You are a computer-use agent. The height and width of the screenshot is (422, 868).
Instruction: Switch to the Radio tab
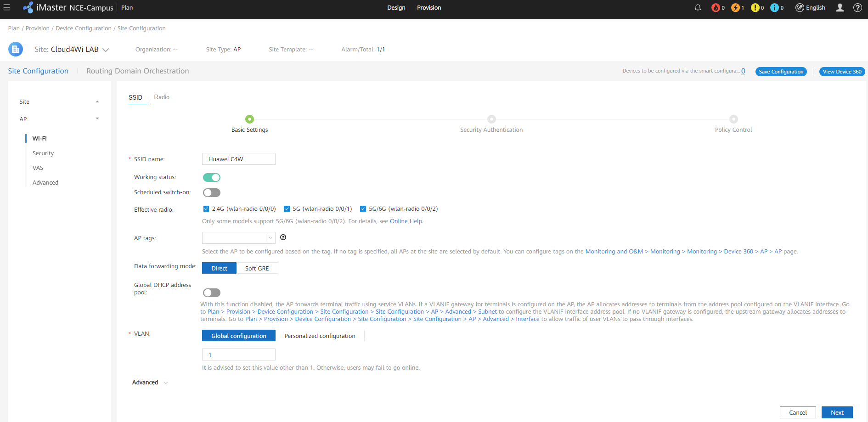[x=162, y=97]
